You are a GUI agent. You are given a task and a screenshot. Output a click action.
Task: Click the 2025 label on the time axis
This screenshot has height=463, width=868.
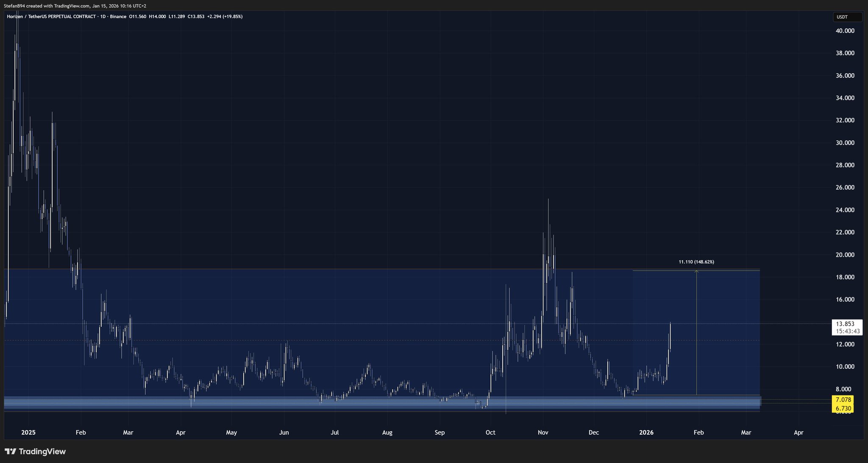[28, 432]
